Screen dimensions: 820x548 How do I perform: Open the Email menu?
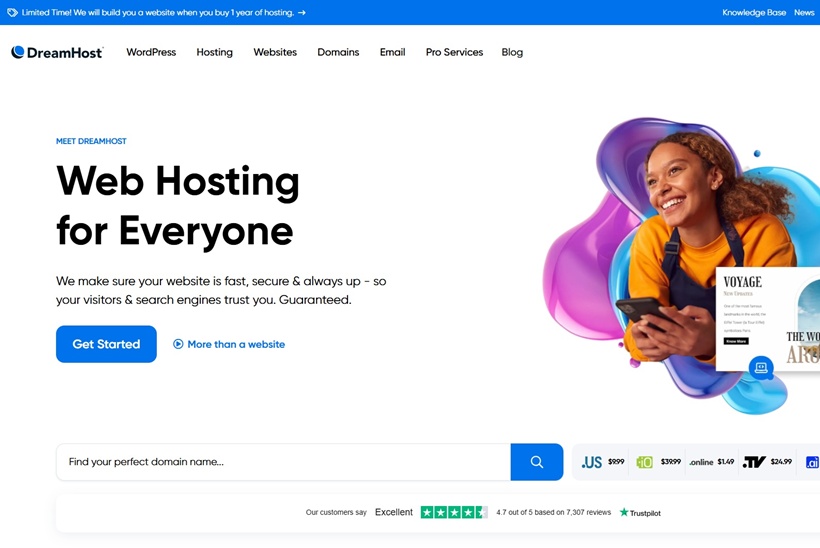[x=392, y=52]
